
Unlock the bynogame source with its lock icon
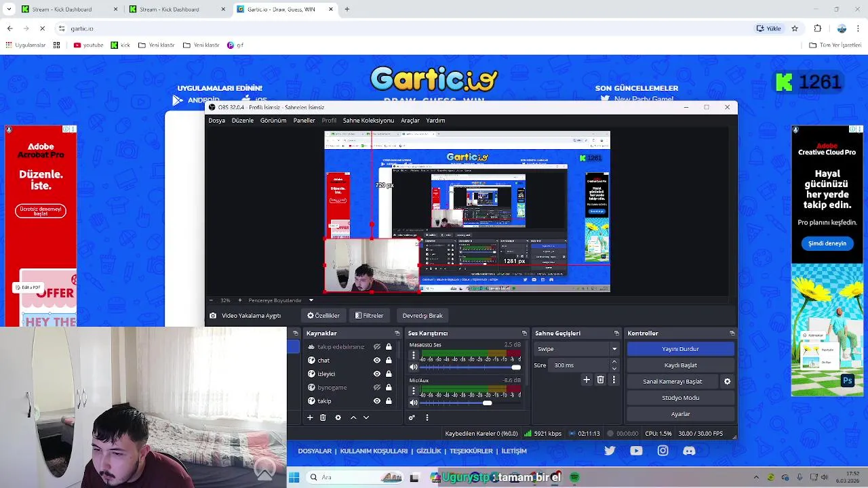(389, 388)
